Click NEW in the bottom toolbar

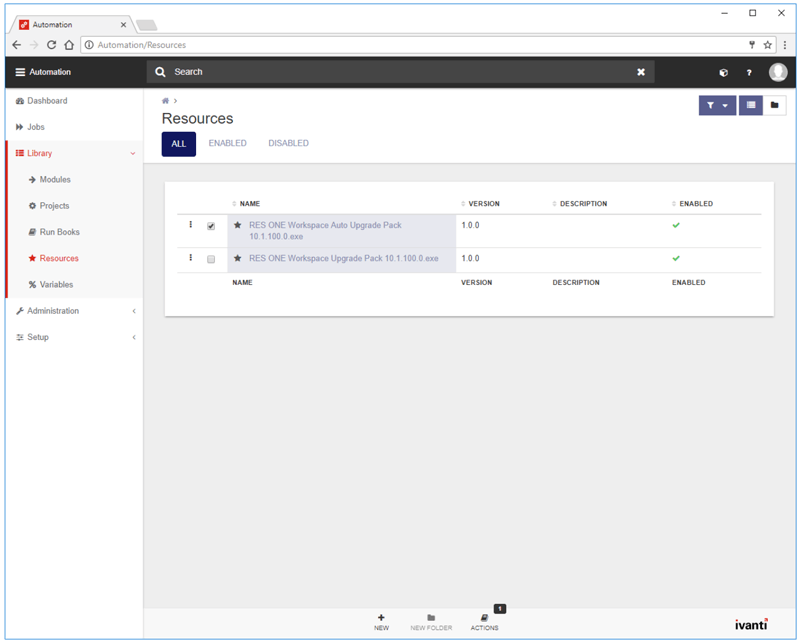[381, 622]
